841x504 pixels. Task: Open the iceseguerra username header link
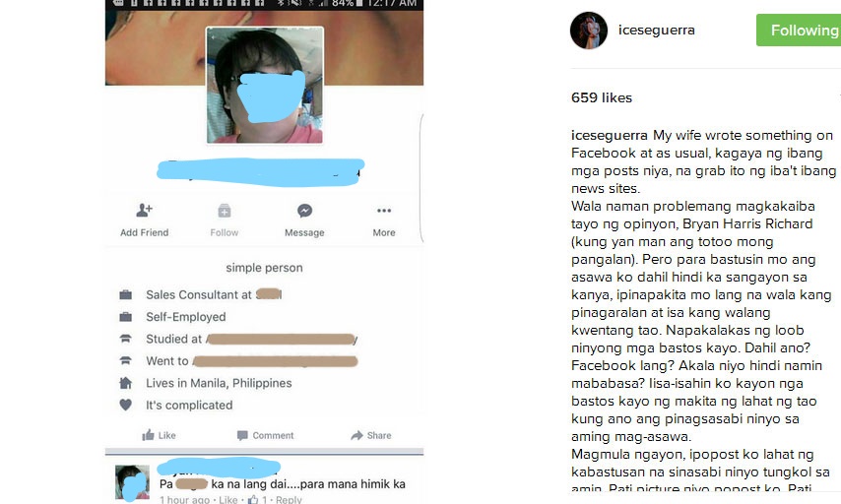[x=657, y=31]
